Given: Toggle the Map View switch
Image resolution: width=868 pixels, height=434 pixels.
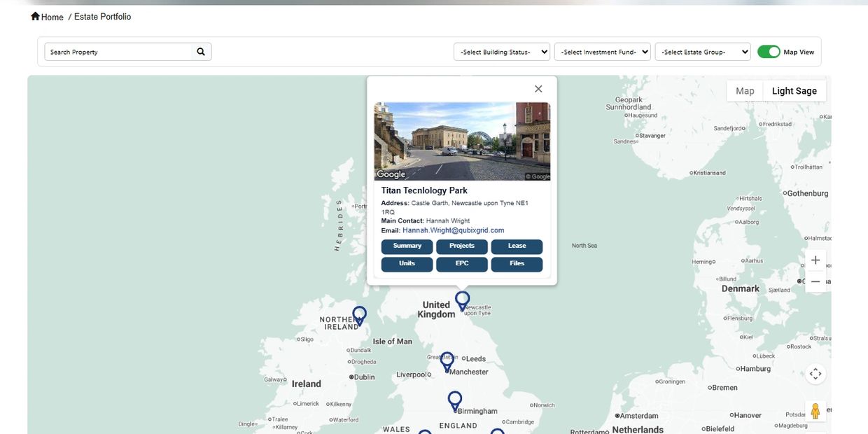Looking at the screenshot, I should (x=769, y=52).
